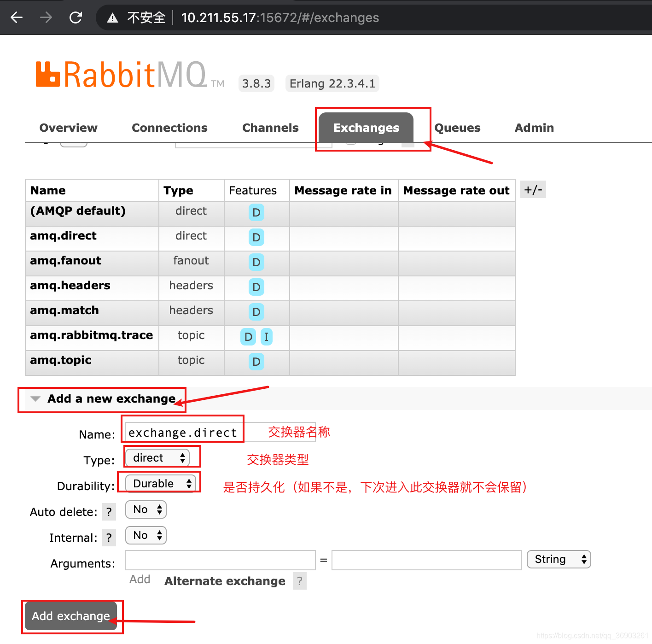Image resolution: width=652 pixels, height=644 pixels.
Task: Open the argument type String dropdown
Action: click(559, 559)
